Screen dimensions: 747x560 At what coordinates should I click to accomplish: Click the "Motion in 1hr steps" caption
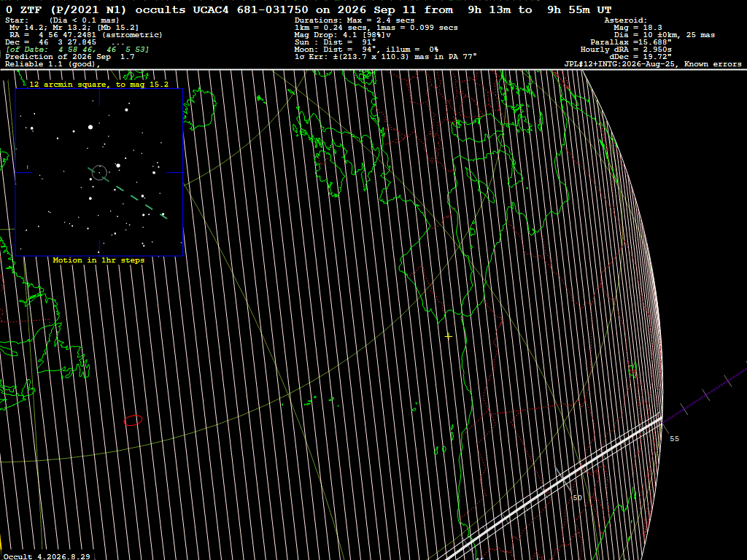(98, 260)
